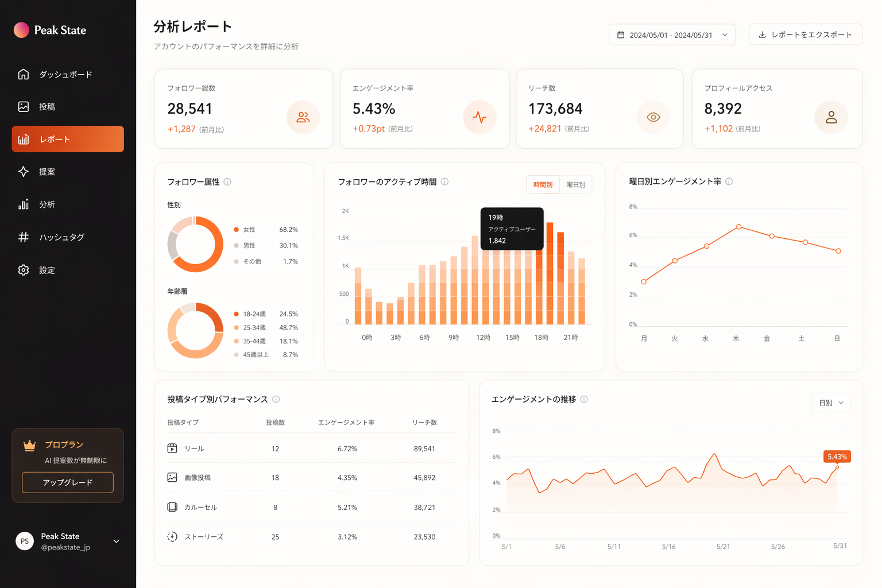Screen dimensions: 882x588
Task: Switch active time chart to 曜日別
Action: coord(575,184)
